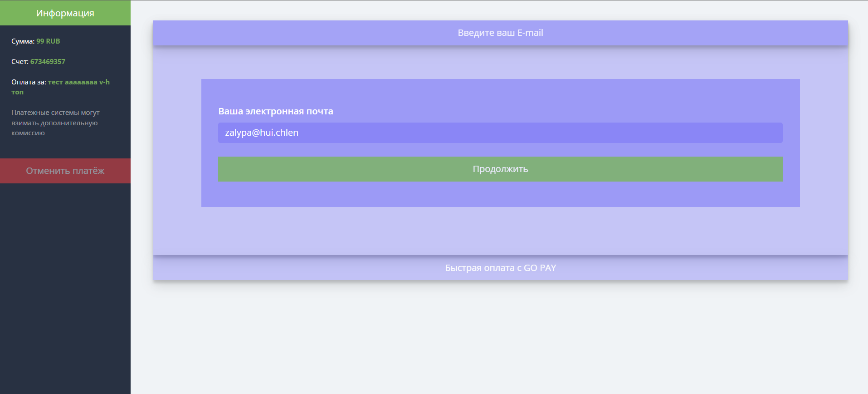Image resolution: width=868 pixels, height=394 pixels.
Task: Click the account number 673469357
Action: pos(48,62)
